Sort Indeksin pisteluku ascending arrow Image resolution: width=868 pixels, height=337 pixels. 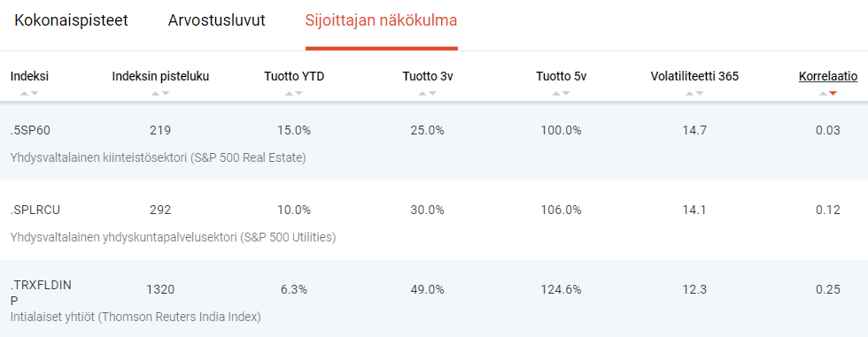(x=155, y=94)
